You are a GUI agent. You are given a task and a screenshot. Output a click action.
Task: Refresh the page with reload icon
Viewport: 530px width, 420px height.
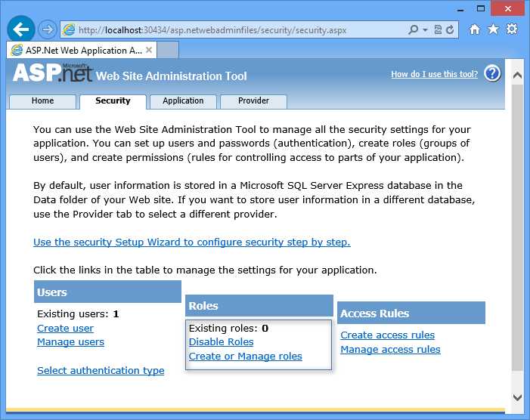(450, 30)
